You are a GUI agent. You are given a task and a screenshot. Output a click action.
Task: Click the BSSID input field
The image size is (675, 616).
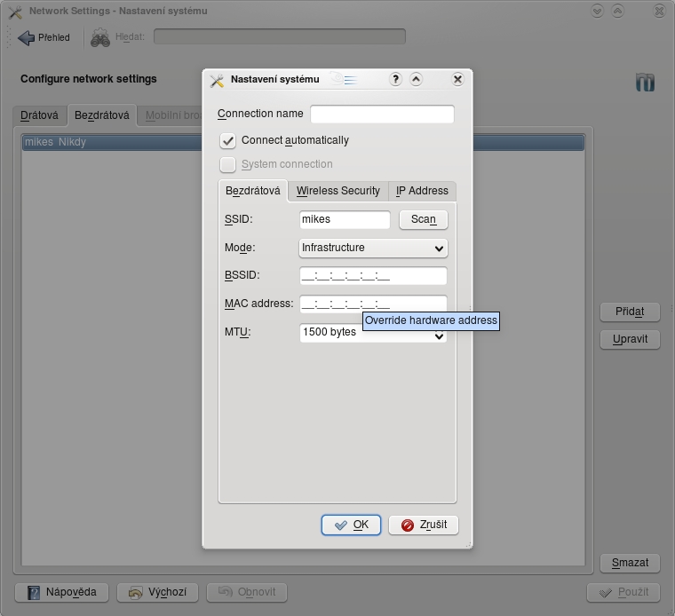(373, 275)
